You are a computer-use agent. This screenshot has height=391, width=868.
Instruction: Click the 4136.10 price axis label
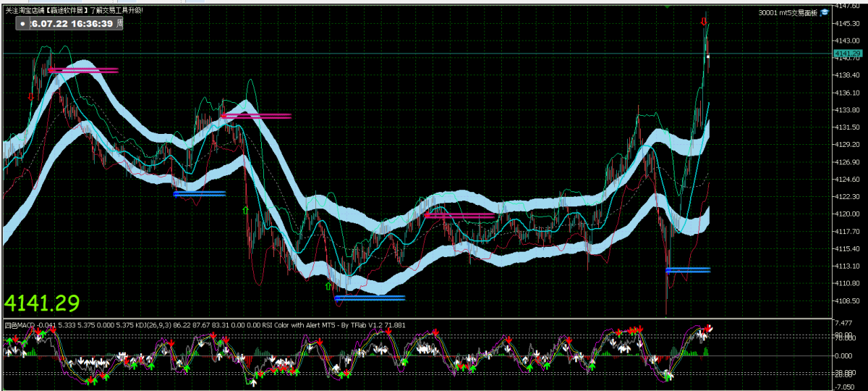point(848,93)
